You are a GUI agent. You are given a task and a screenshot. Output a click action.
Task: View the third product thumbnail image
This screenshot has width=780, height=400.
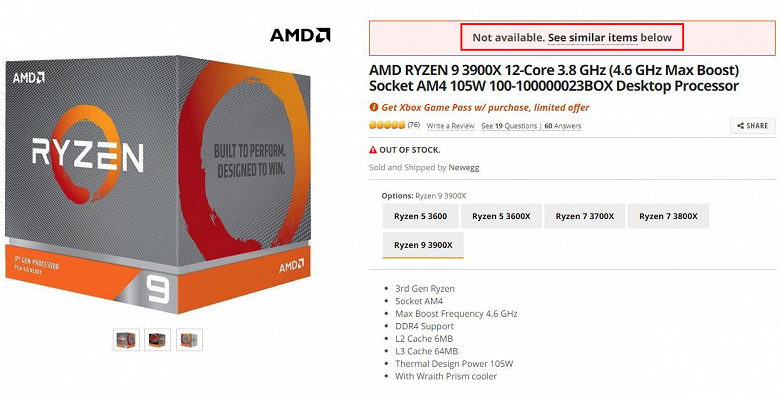tap(189, 339)
